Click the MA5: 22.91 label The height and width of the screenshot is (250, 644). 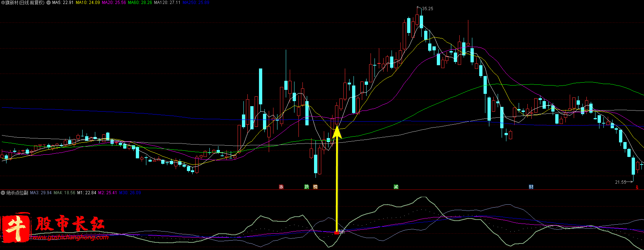[63, 3]
